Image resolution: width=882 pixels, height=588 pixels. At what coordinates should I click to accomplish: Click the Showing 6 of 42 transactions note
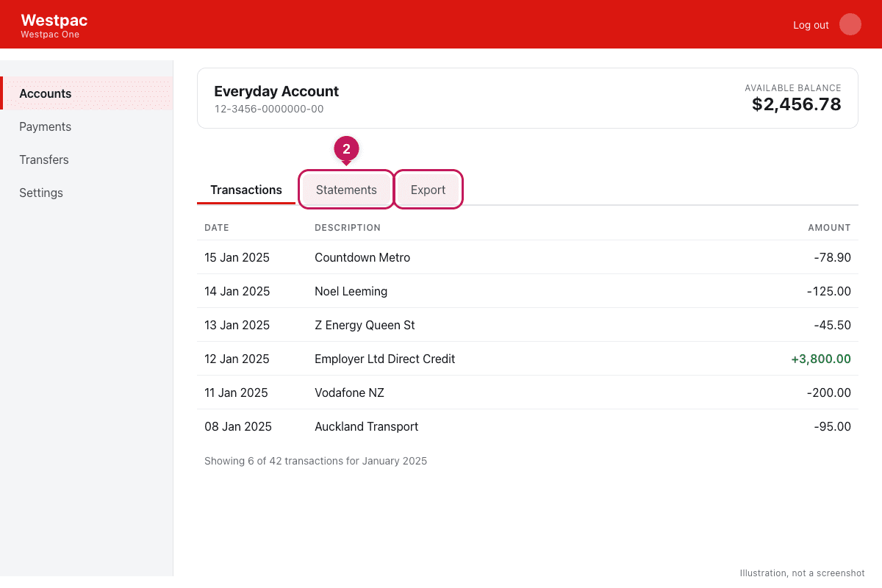315,461
